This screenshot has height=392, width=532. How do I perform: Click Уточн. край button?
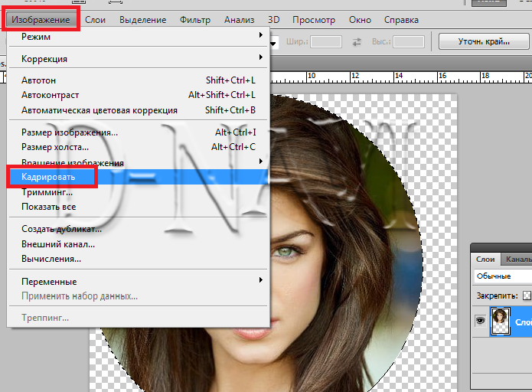click(484, 41)
